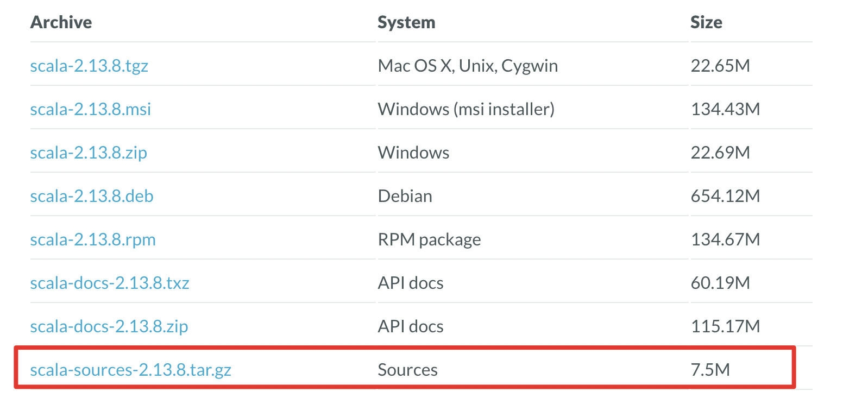The image size is (868, 417).
Task: Select the 22.65M size cell
Action: click(720, 66)
